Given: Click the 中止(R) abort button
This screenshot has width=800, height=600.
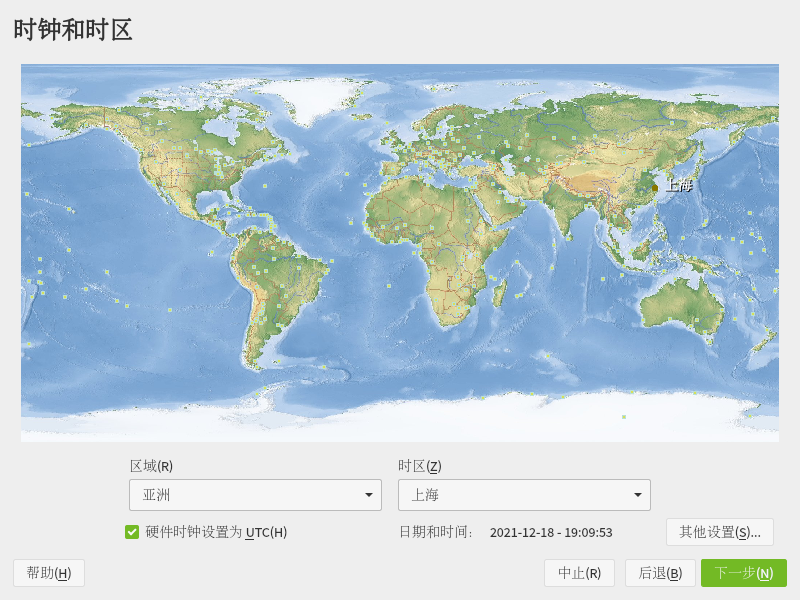Looking at the screenshot, I should pyautogui.click(x=579, y=573).
